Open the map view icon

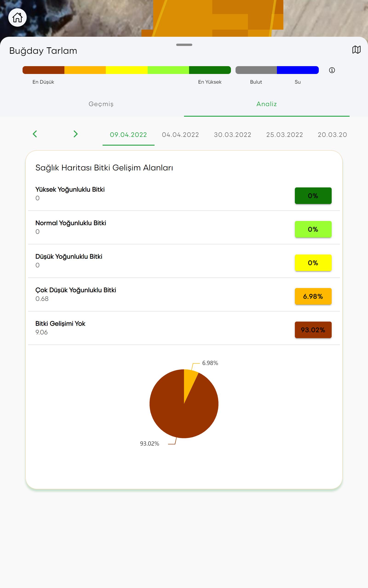[356, 50]
